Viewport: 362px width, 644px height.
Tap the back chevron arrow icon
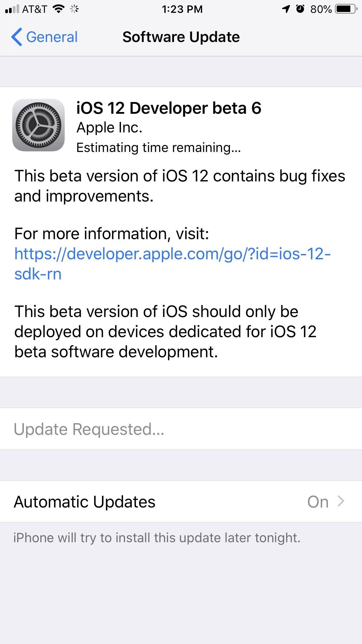17,37
